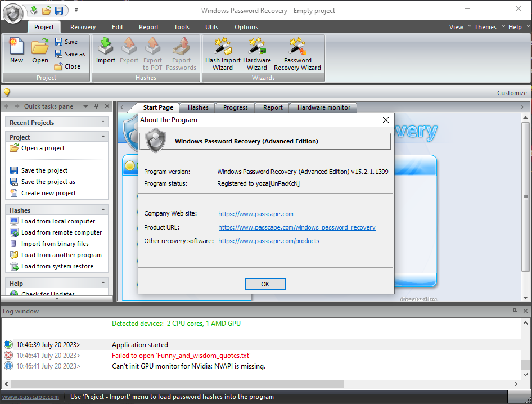This screenshot has height=404, width=532.
Task: Switch to the Edit ribbon tab
Action: tap(118, 27)
